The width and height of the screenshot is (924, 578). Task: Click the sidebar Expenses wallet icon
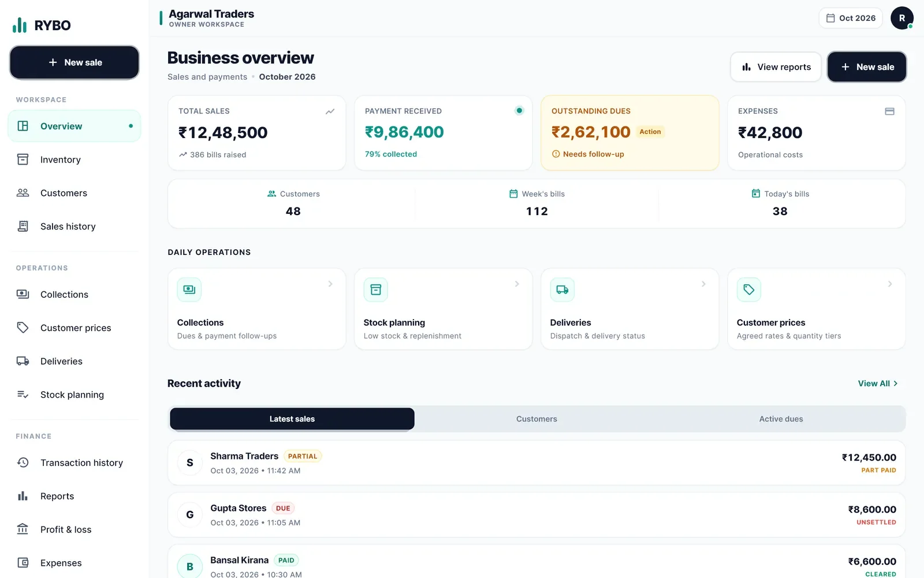click(x=23, y=563)
